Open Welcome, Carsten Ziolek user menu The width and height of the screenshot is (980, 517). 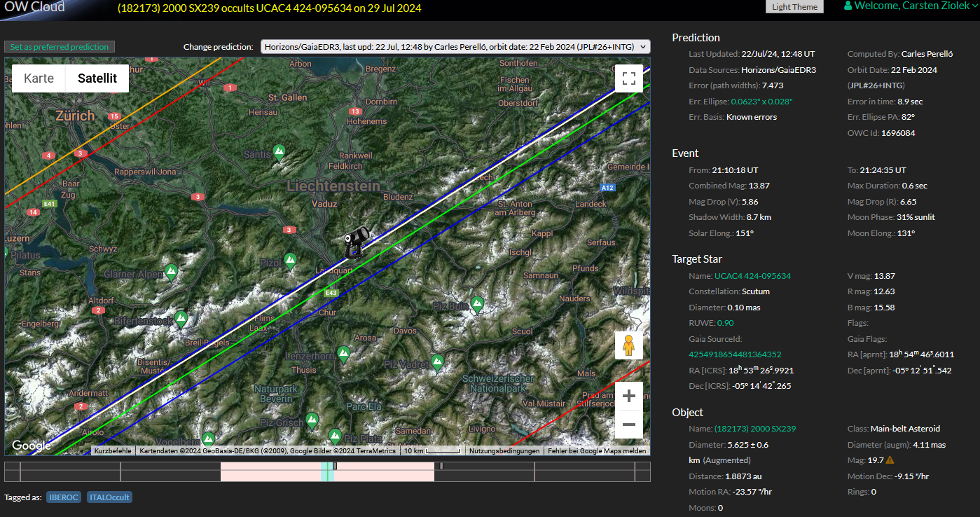(x=911, y=6)
